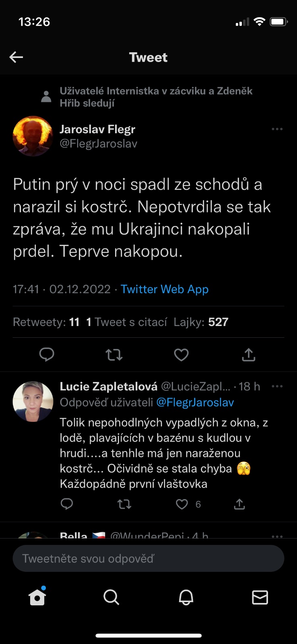Share Lucie Zapletalová's reply

point(239,504)
